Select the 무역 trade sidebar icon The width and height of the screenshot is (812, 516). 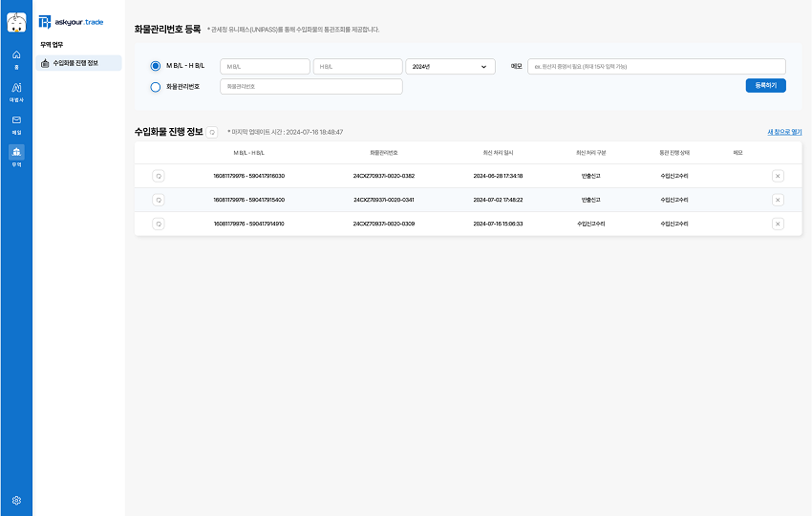16,154
